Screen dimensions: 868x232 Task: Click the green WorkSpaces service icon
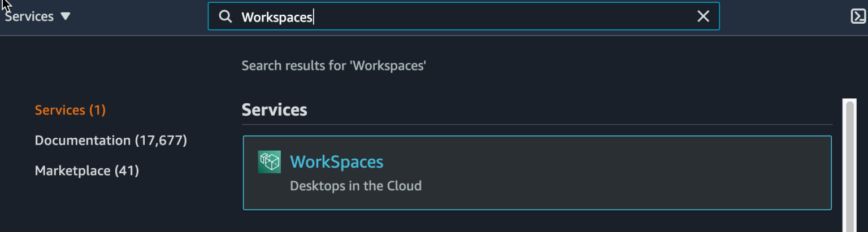(x=270, y=162)
